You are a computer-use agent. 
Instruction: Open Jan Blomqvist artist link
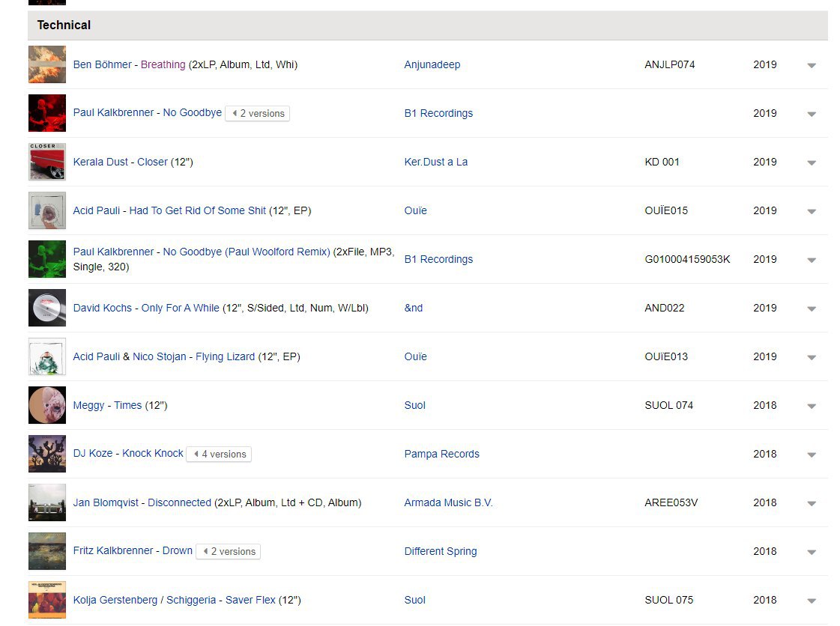point(106,503)
